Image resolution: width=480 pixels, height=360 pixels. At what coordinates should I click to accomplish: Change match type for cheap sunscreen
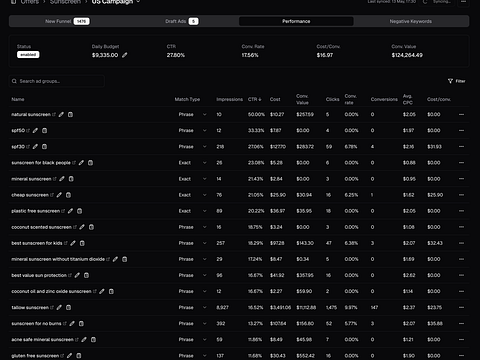192,195
